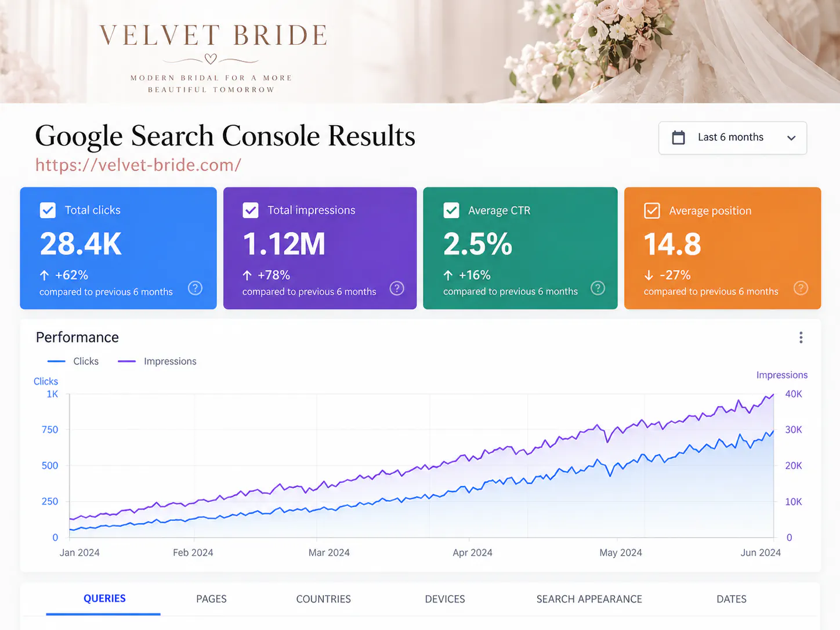Click the Apr 2024 axis label

point(472,552)
